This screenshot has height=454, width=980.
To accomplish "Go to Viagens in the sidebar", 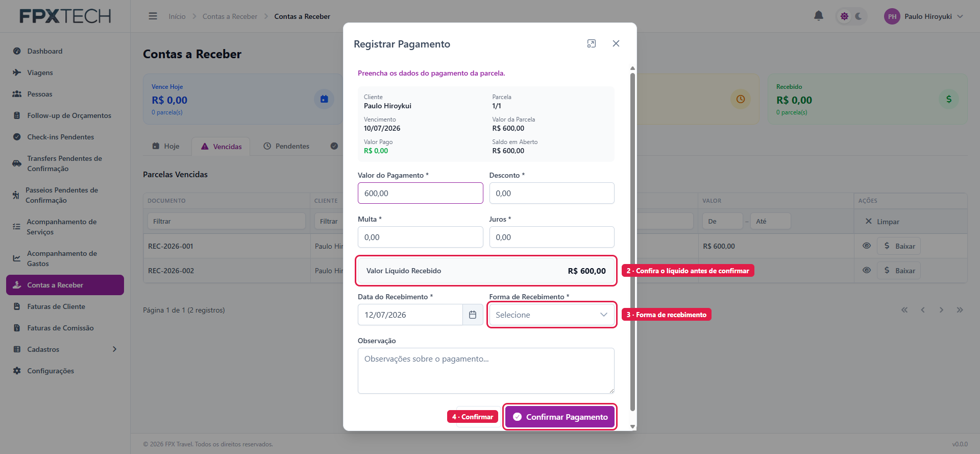I will tap(65, 73).
